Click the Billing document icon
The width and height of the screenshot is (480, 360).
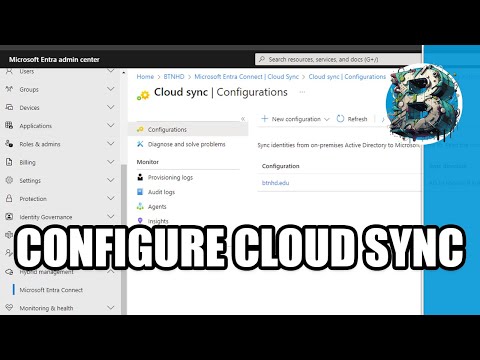click(x=9, y=162)
